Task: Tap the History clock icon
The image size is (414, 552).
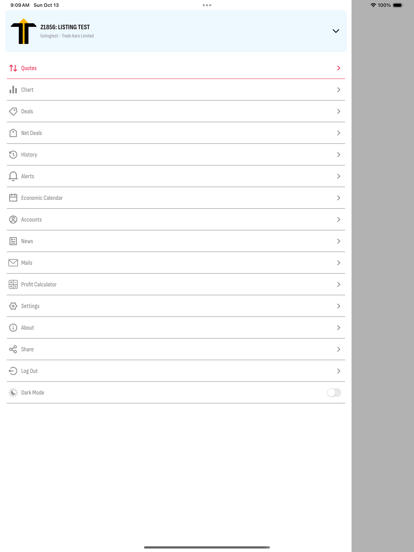Action: coord(13,155)
